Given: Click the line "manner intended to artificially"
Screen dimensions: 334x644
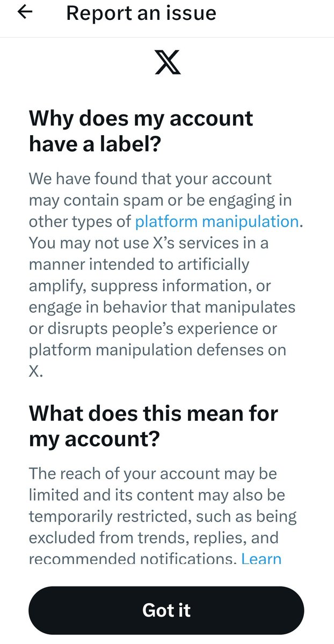Looking at the screenshot, I should point(139,264).
